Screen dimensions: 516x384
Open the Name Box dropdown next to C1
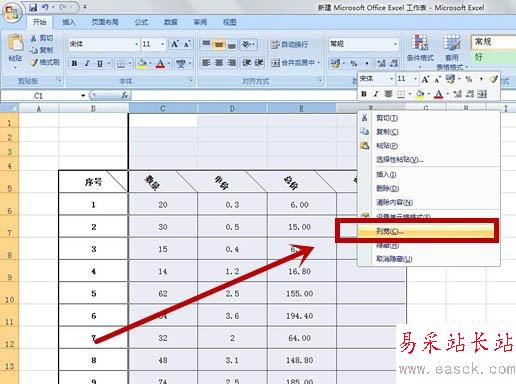point(83,96)
